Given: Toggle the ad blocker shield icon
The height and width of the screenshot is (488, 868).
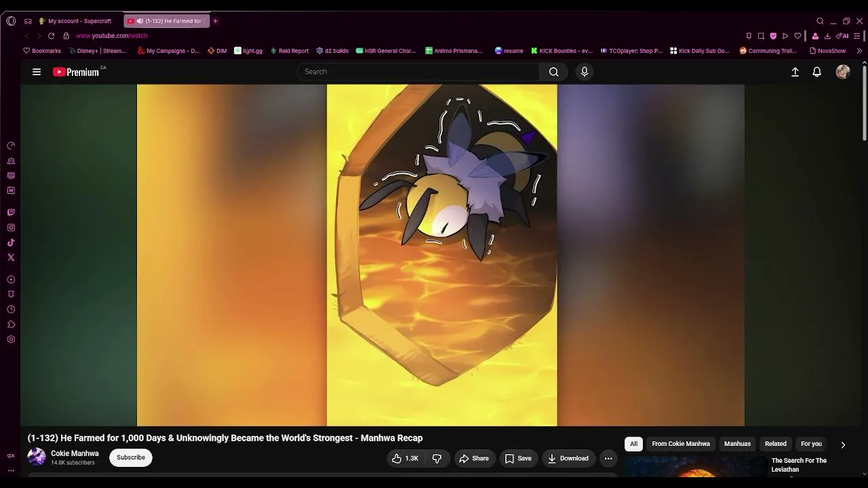Looking at the screenshot, I should click(x=773, y=36).
